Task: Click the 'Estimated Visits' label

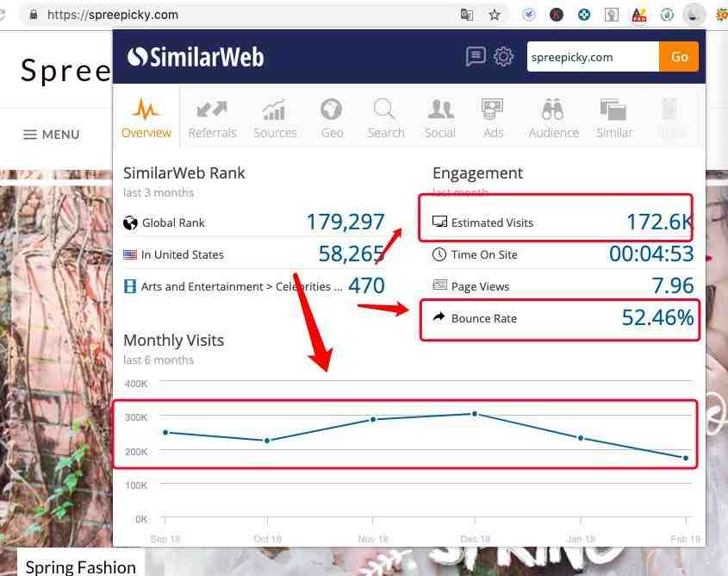Action: pos(492,223)
